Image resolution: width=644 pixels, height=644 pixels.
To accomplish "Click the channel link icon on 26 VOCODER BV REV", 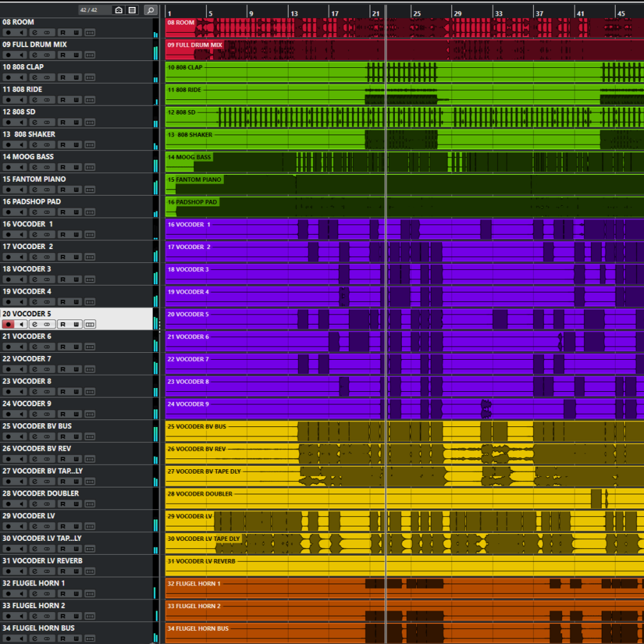I will 47,458.
